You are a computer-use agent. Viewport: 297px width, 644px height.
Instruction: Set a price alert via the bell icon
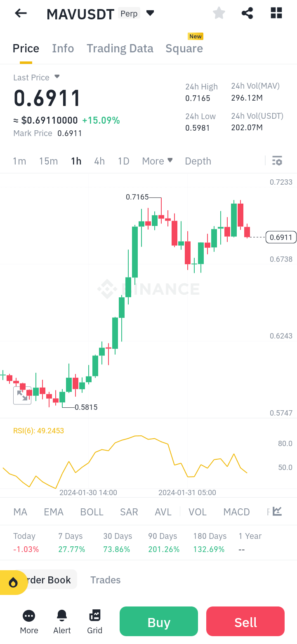tap(61, 616)
